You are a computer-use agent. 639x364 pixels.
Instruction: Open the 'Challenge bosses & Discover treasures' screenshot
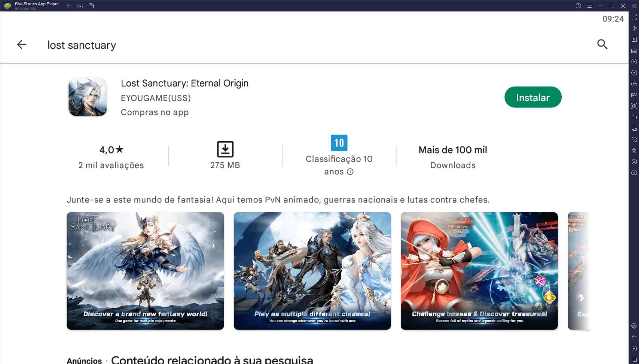pyautogui.click(x=479, y=271)
